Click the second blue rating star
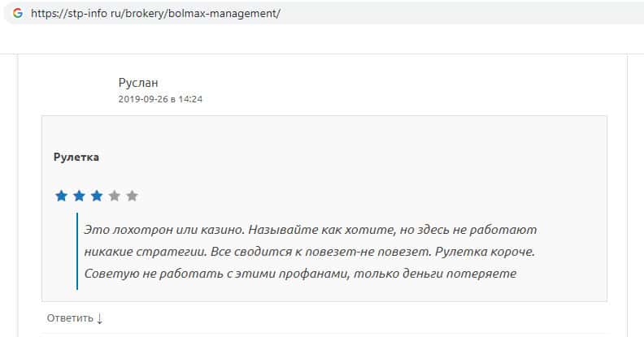This screenshot has width=644, height=337. (x=79, y=196)
